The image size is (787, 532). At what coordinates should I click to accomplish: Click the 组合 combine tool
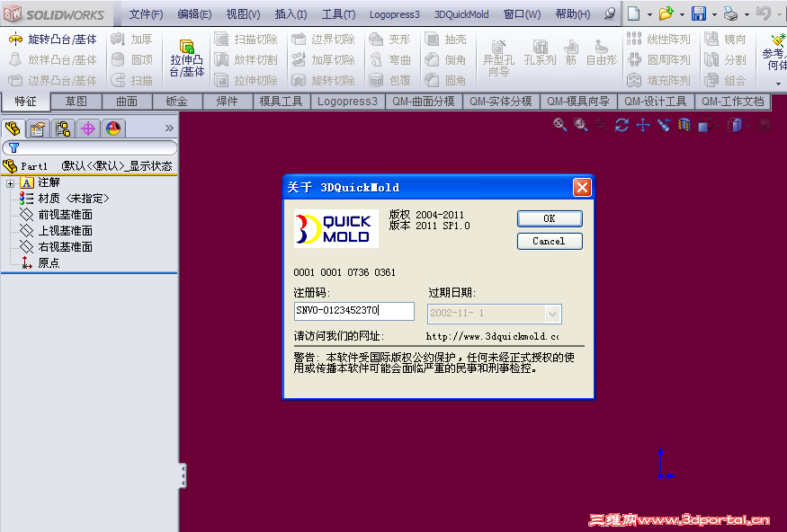pos(725,80)
